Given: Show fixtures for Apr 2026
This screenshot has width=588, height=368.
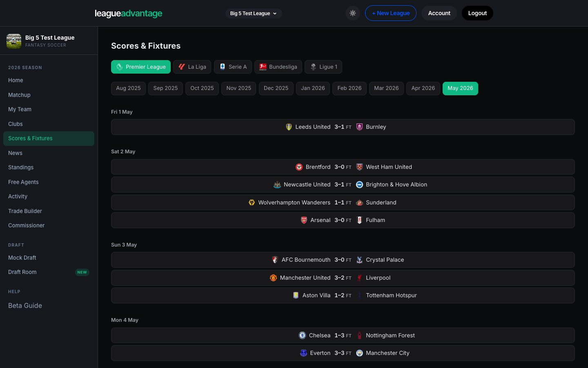Looking at the screenshot, I should click(423, 88).
